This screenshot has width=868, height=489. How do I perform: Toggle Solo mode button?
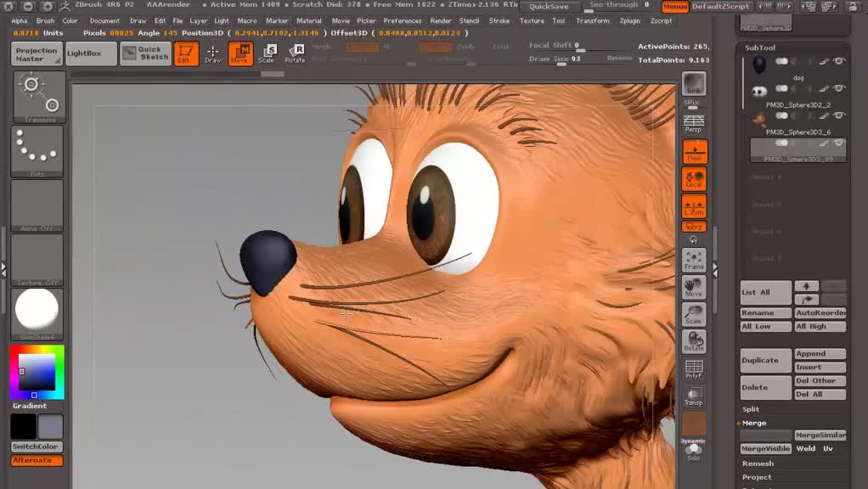(x=694, y=452)
